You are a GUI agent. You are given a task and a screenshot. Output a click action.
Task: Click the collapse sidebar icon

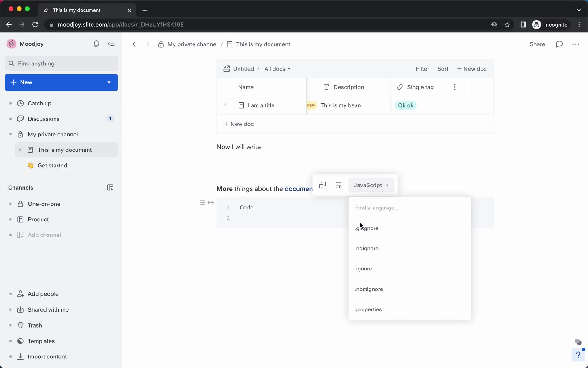[111, 44]
